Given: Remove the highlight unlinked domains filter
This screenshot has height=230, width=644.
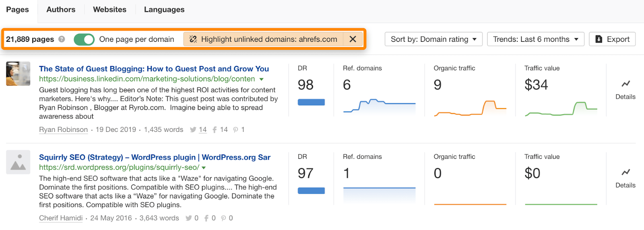Looking at the screenshot, I should pyautogui.click(x=353, y=39).
